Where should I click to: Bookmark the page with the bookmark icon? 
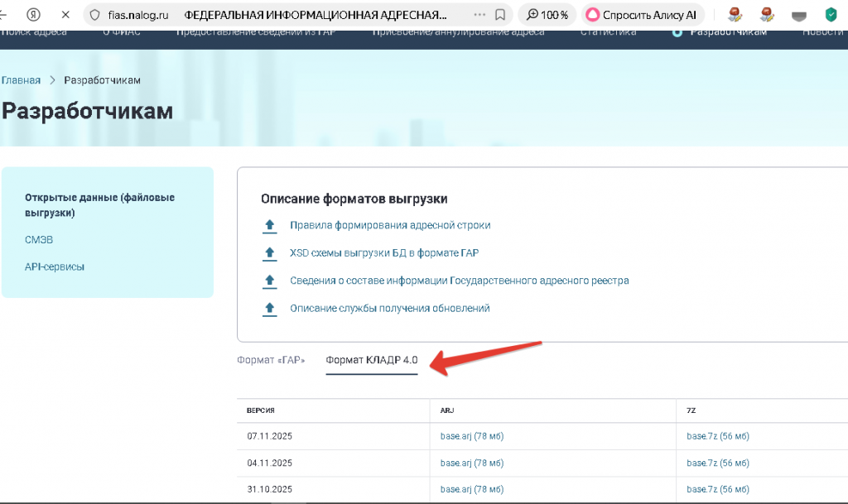pyautogui.click(x=500, y=15)
